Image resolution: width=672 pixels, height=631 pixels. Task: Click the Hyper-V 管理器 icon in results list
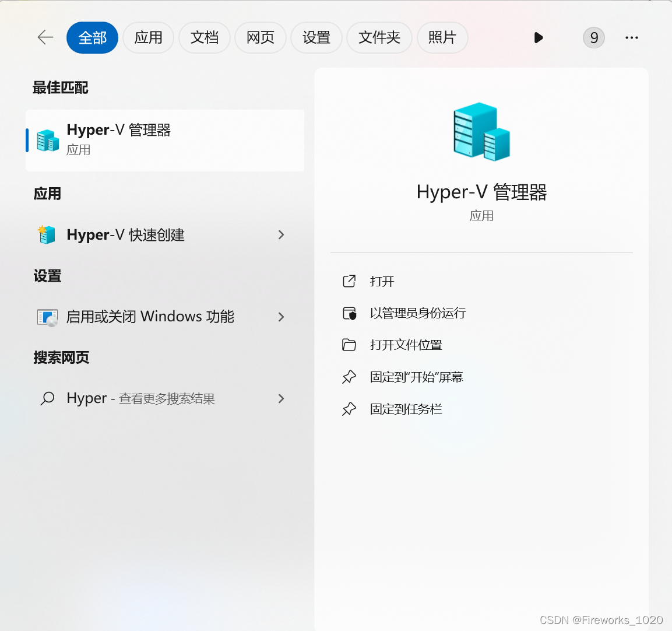pos(48,141)
